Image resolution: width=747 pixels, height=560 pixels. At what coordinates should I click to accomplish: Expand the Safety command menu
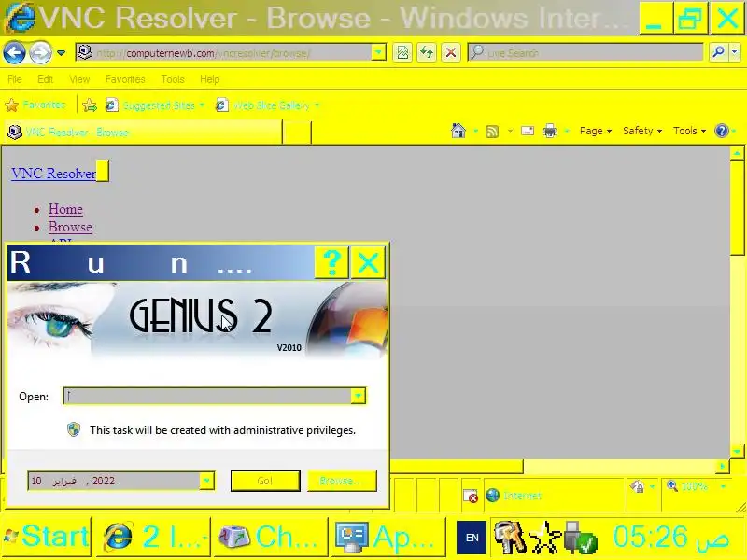click(642, 131)
